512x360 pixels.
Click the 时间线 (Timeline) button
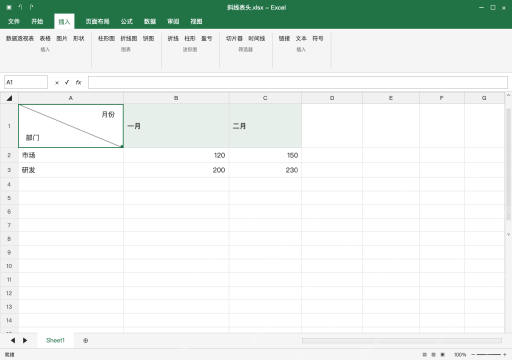[257, 39]
